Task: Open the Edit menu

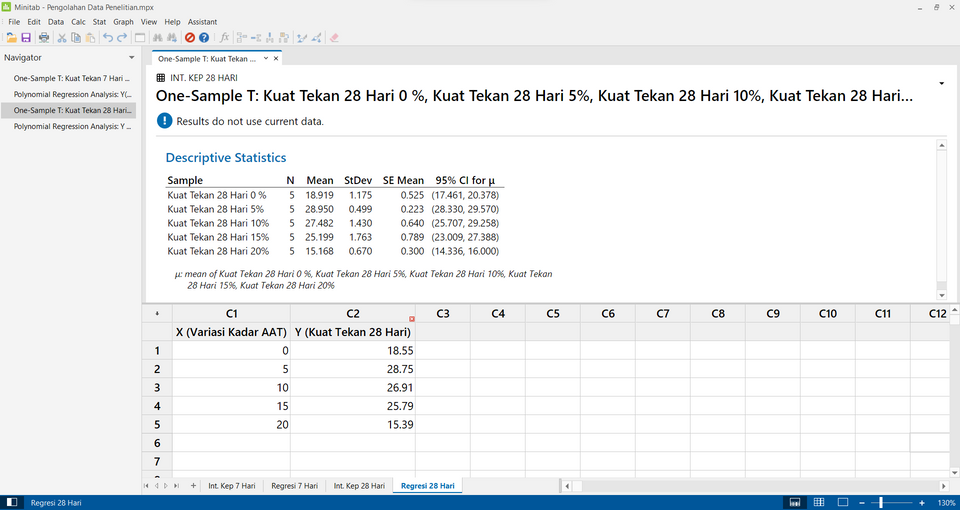Action: click(x=34, y=21)
